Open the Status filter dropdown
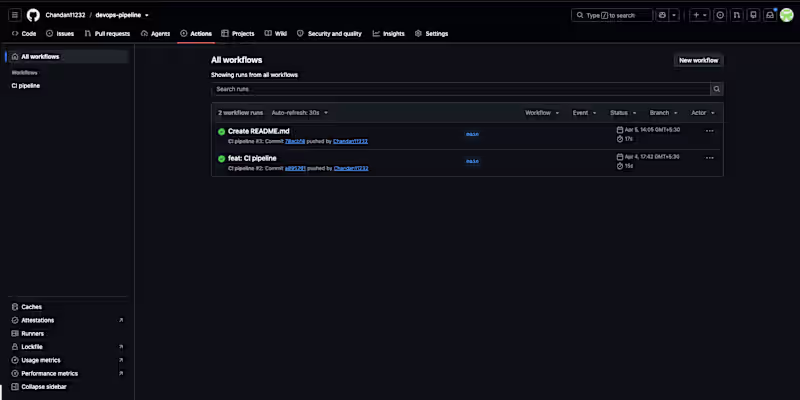Image resolution: width=800 pixels, height=400 pixels. [623, 113]
